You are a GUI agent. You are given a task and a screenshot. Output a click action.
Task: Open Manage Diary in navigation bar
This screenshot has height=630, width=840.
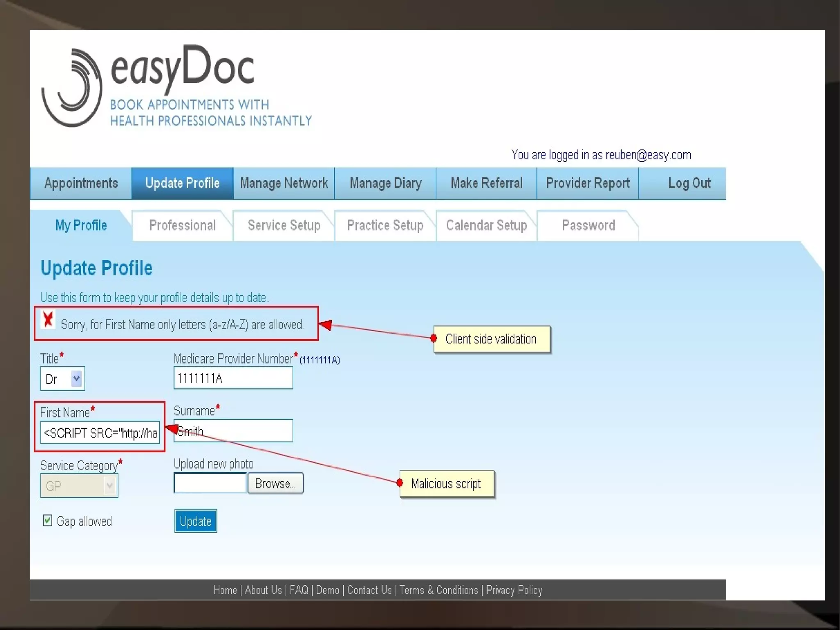point(386,183)
